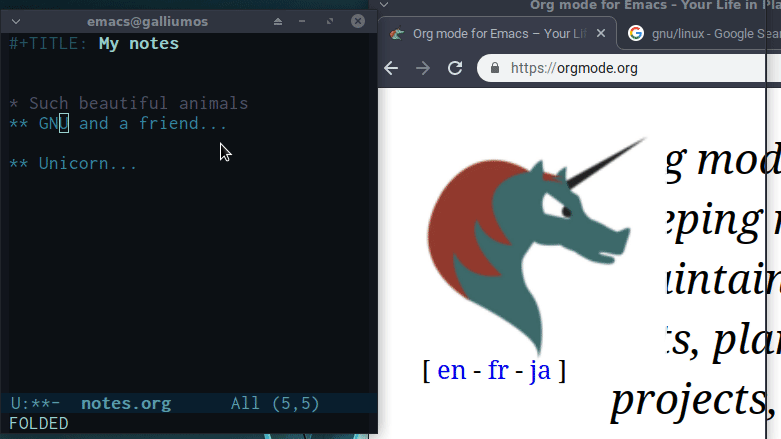
Task: Open the Emacs window menu chevron
Action: point(16,21)
